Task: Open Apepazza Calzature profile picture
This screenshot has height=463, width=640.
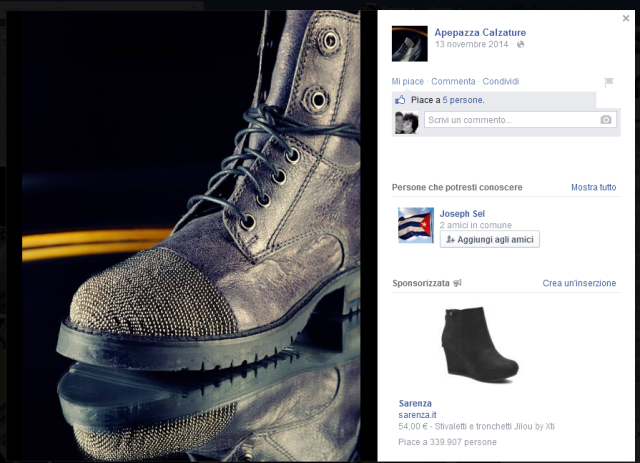Action: click(x=409, y=43)
